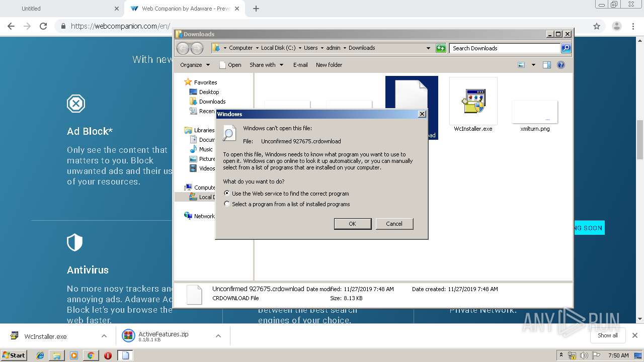Open the WcInstaller.exe download item
Viewport: 644px width, 362px height.
coord(45,336)
